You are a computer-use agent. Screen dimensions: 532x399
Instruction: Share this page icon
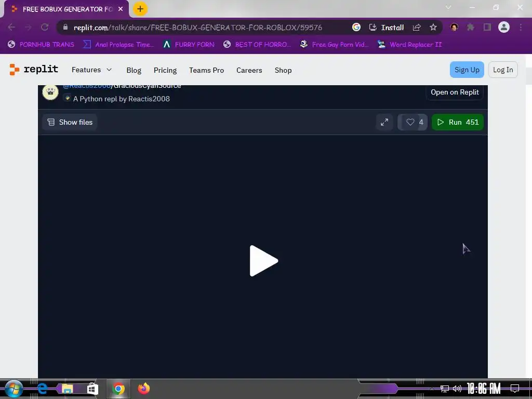(417, 28)
